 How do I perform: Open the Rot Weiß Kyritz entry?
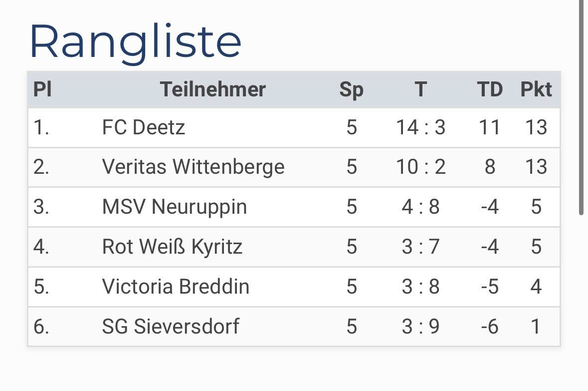click(172, 247)
